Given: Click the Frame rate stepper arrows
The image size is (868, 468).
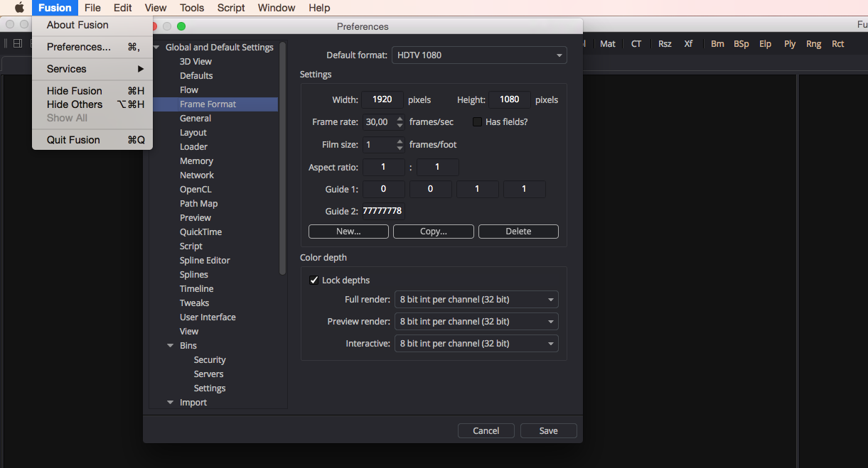Looking at the screenshot, I should tap(400, 122).
